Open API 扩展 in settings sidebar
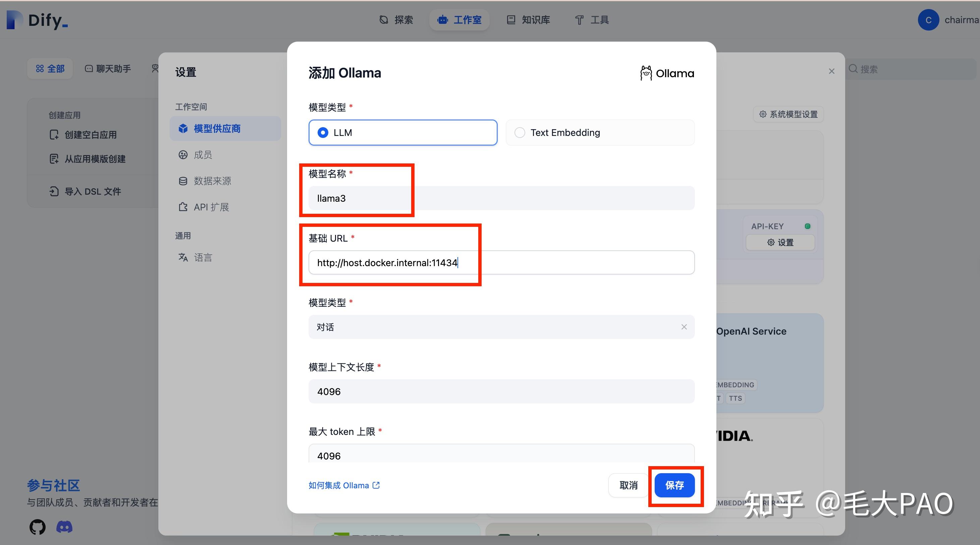This screenshot has height=545, width=980. pos(225,207)
